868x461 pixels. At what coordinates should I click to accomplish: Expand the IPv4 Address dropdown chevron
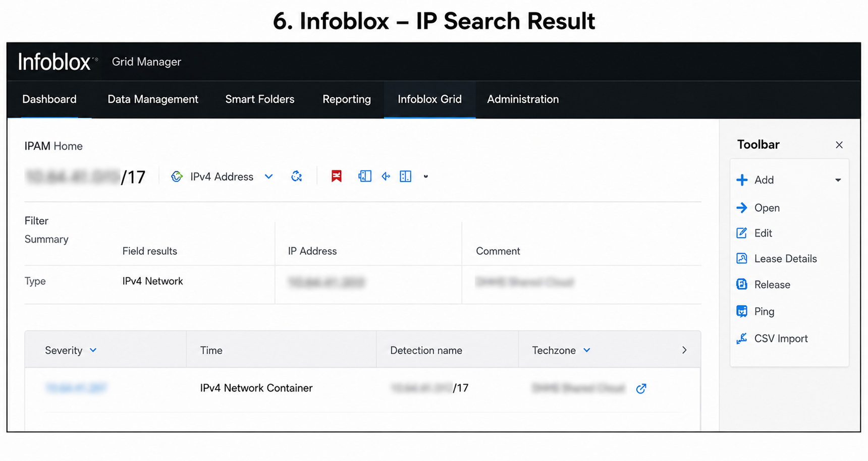pos(268,177)
